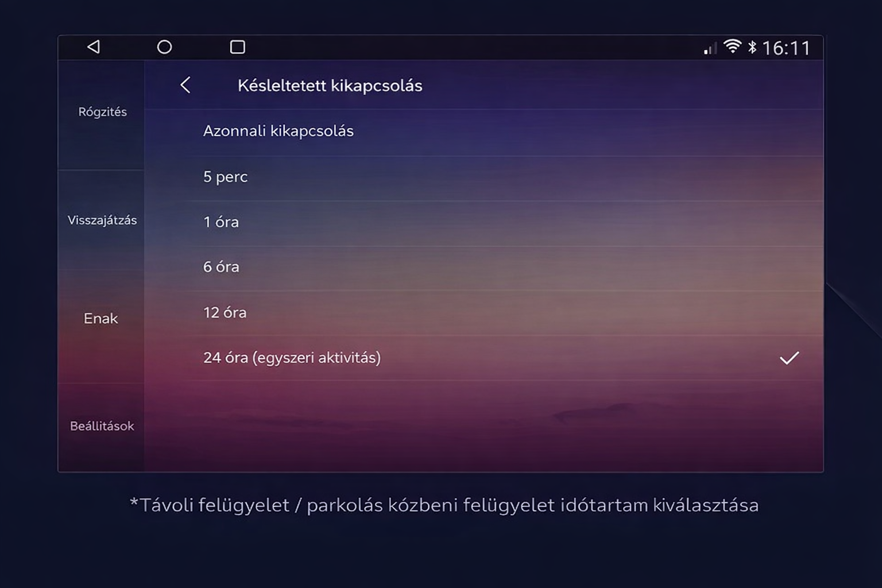Switch to the Visszajátzás tab
Viewport: 882px width, 588px height.
(102, 220)
